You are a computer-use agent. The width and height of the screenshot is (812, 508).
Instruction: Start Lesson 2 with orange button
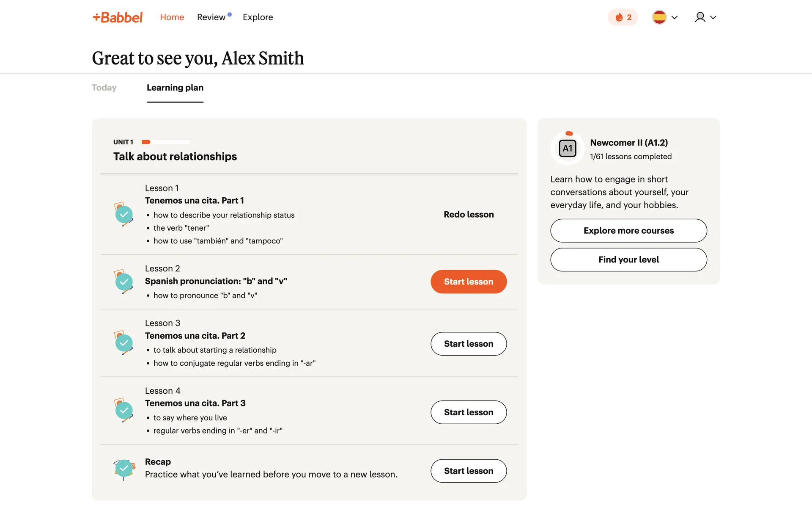point(469,282)
